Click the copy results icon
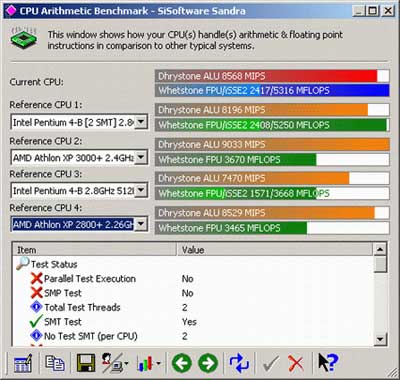 coord(55,363)
